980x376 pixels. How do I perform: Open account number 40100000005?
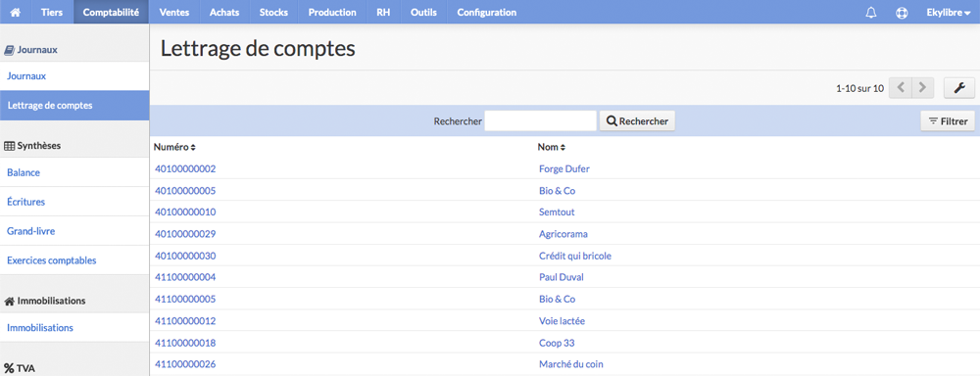(x=185, y=191)
